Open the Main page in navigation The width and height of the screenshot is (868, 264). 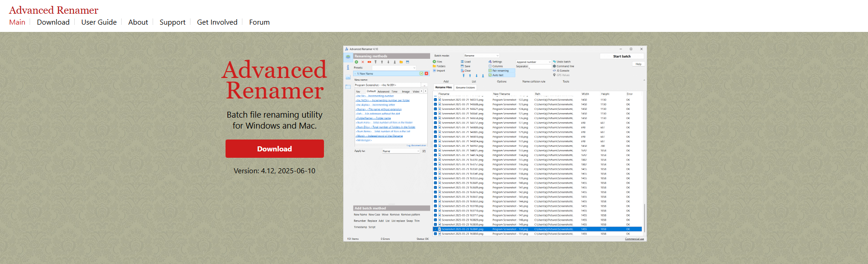(17, 22)
